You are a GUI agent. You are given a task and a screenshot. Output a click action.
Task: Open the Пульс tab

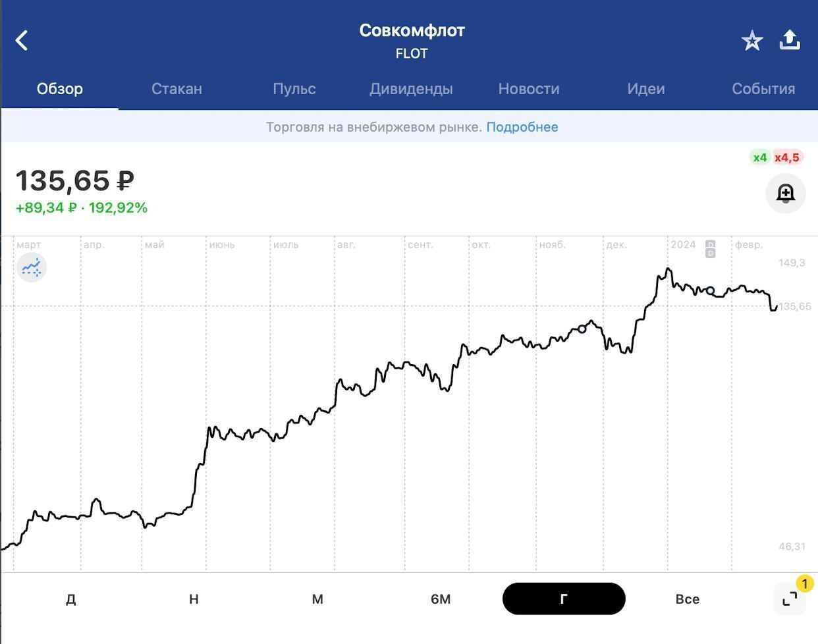294,89
